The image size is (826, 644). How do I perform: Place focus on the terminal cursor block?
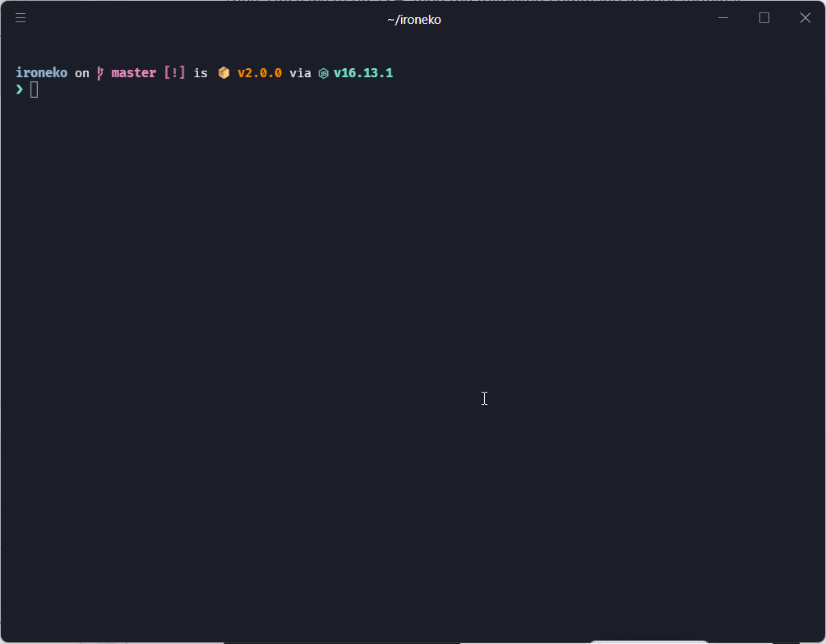coord(35,90)
